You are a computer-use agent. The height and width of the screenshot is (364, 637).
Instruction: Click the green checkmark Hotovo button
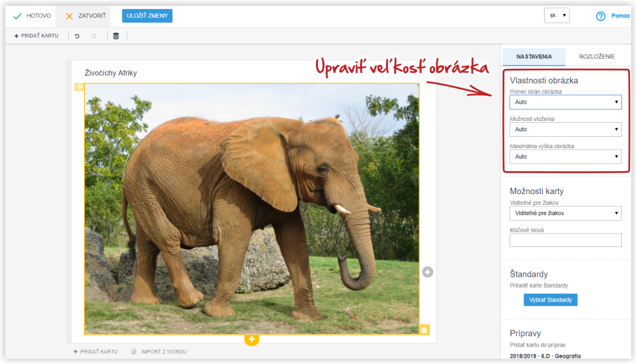tap(32, 16)
